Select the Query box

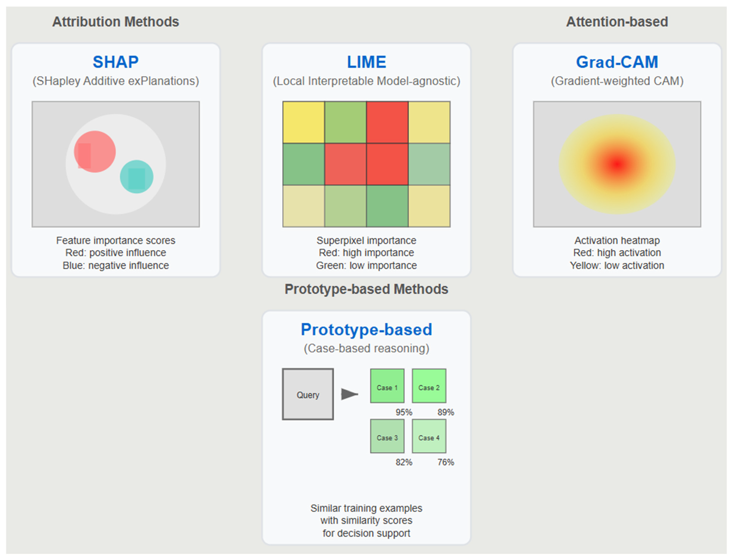click(308, 394)
